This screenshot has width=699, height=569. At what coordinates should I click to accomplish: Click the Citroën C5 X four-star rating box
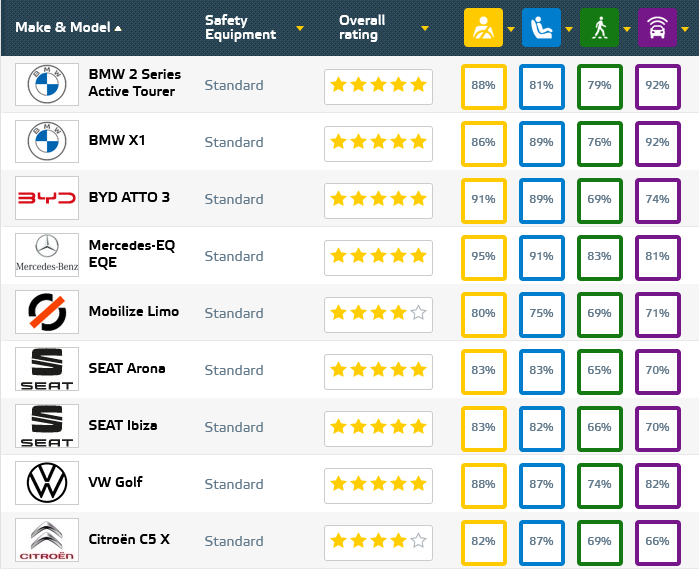point(378,543)
